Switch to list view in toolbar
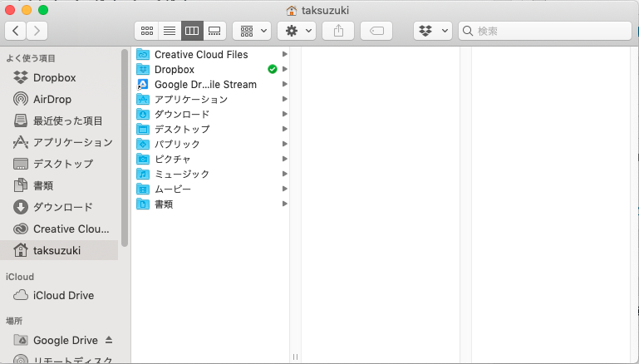The height and width of the screenshot is (364, 639). pos(170,31)
